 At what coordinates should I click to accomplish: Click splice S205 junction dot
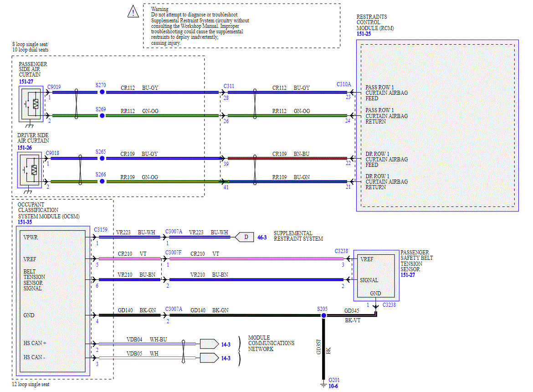click(323, 315)
